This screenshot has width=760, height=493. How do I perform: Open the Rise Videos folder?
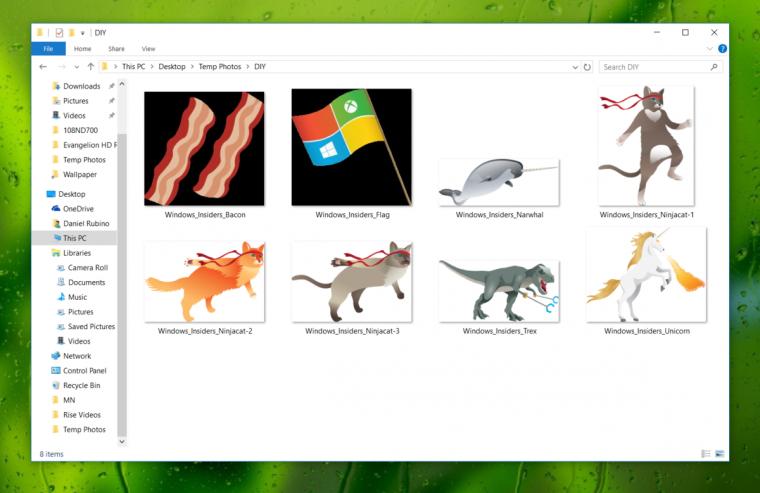(x=82, y=415)
